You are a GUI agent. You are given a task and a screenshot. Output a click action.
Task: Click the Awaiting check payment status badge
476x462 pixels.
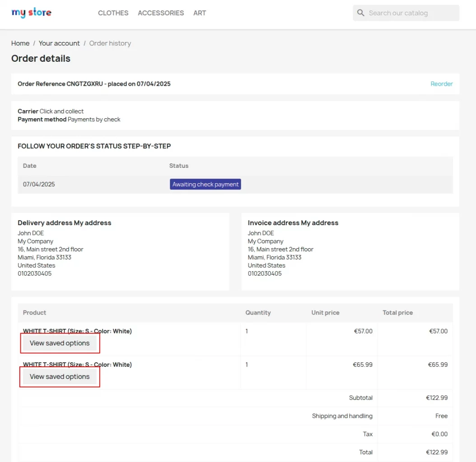coord(205,184)
